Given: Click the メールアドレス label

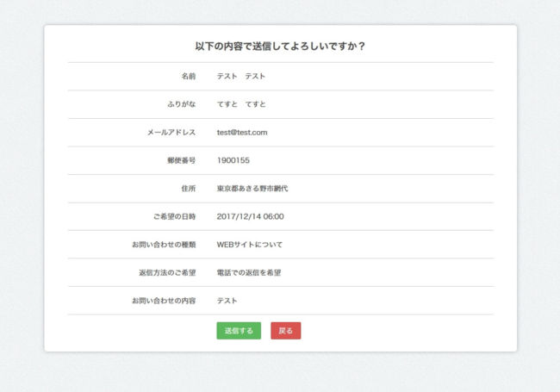Looking at the screenshot, I should 171,133.
